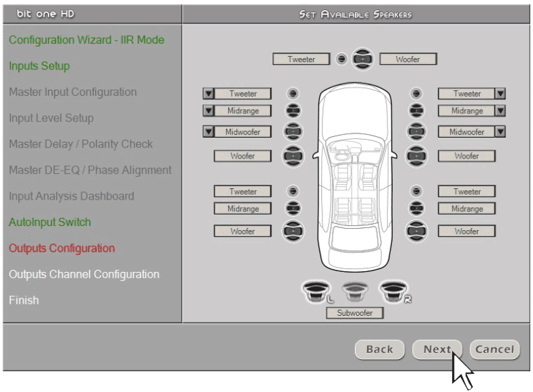Click the Next button
The height and width of the screenshot is (392, 533).
click(437, 349)
